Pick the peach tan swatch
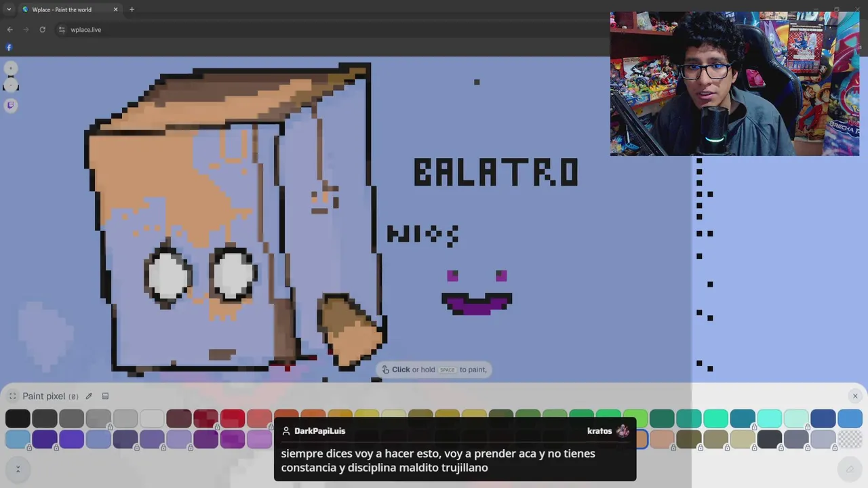 coord(662,439)
